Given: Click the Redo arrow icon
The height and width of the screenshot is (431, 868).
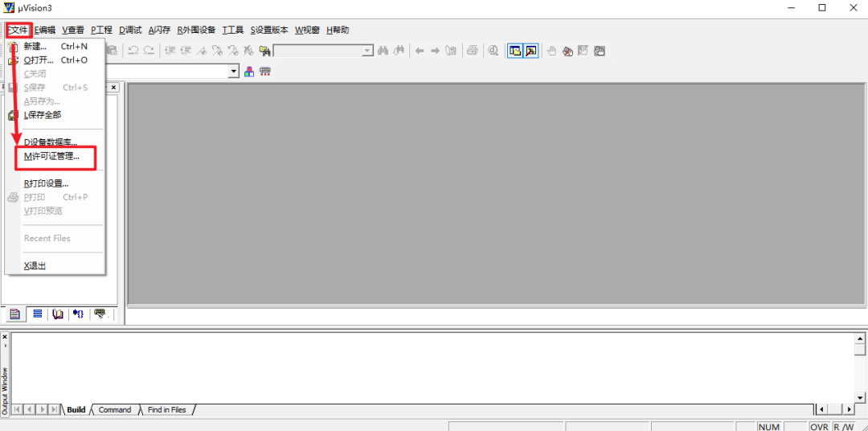Looking at the screenshot, I should point(149,51).
